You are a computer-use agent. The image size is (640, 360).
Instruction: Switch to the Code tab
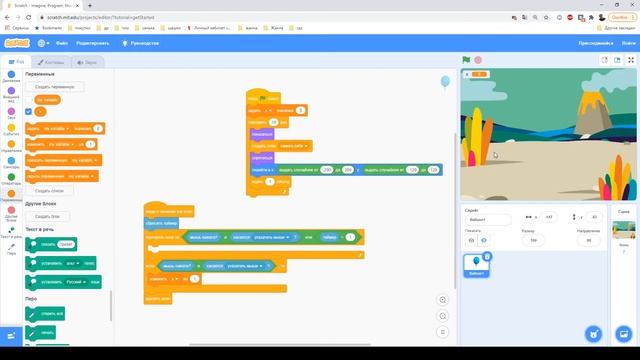point(16,62)
